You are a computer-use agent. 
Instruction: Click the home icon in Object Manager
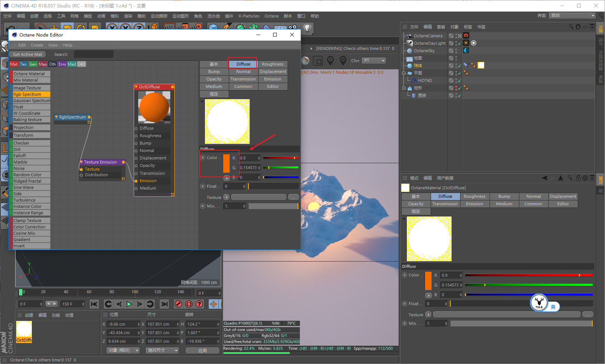click(x=578, y=27)
